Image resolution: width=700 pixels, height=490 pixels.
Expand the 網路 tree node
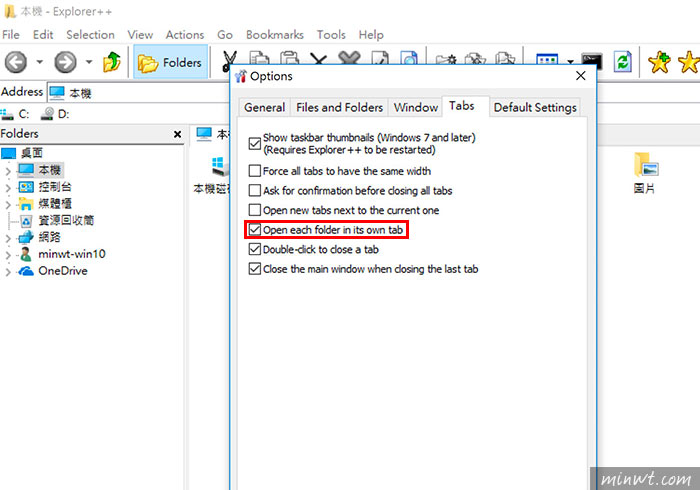[8, 238]
